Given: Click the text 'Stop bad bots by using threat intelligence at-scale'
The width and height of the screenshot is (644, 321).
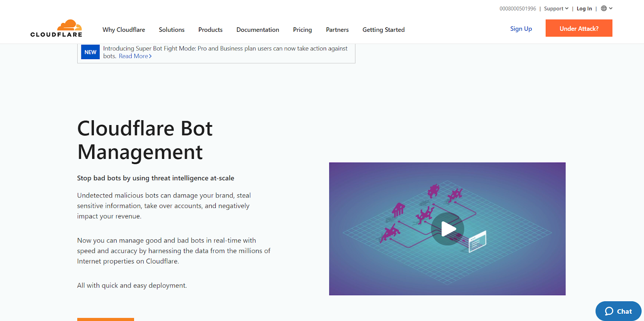Looking at the screenshot, I should (156, 178).
